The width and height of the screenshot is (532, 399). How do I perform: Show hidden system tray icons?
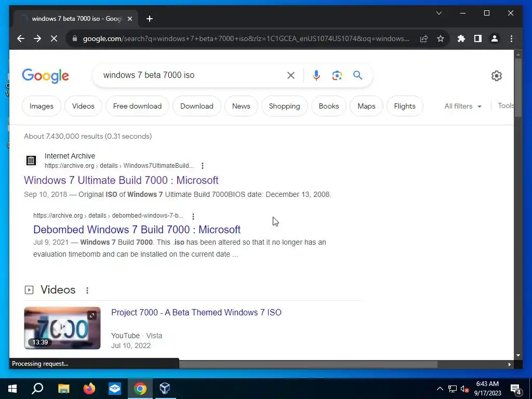[x=440, y=389]
